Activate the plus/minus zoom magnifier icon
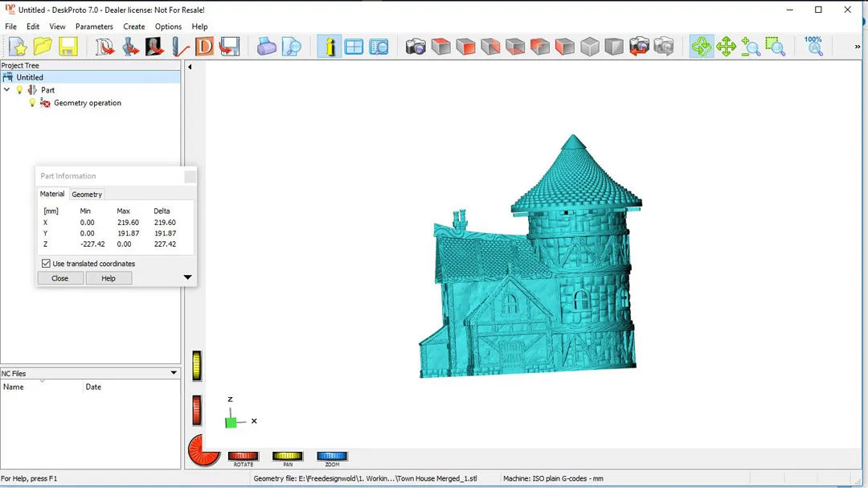The width and height of the screenshot is (868, 488). pos(751,47)
